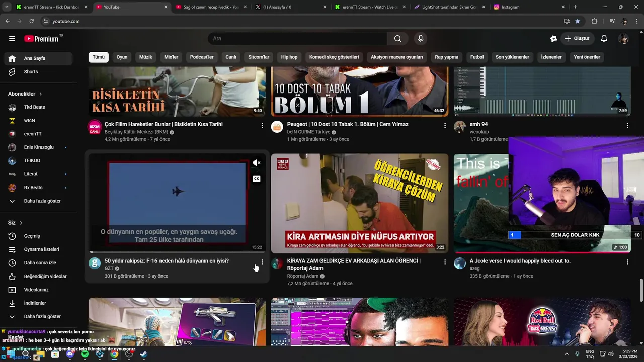Open the KİRAYA ZAM GELDİKÇE video thumbnail
This screenshot has height=362, width=644.
pyautogui.click(x=360, y=203)
